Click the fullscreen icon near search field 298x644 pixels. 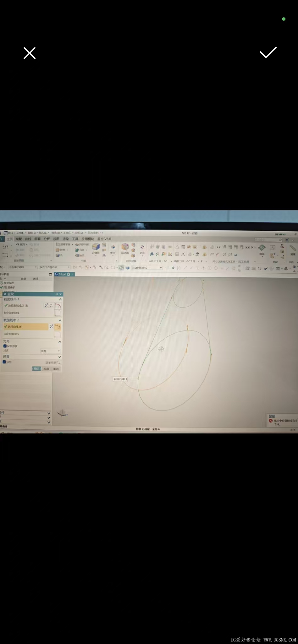[x=287, y=240]
